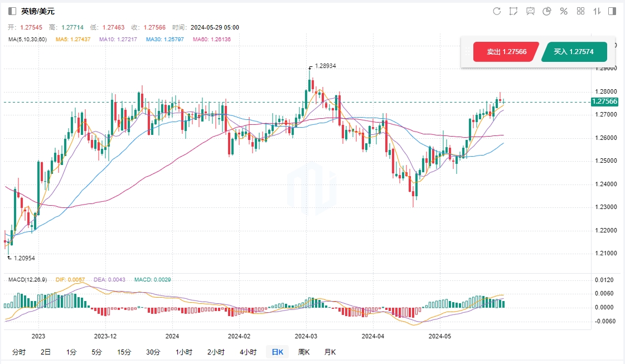This screenshot has width=625, height=364.
Task: Click the 1.27566 current price label on axis
Action: coord(605,101)
